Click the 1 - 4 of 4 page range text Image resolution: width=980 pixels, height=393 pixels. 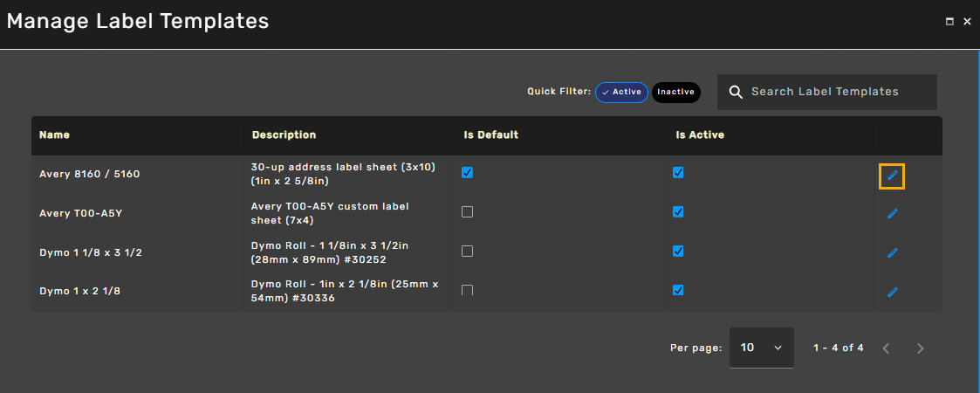point(838,348)
